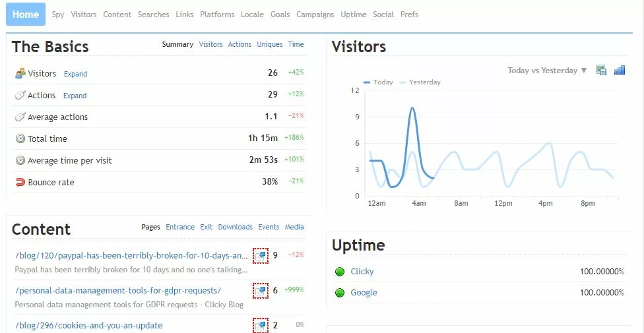
Task: Select Events tab in Content panel
Action: point(269,227)
